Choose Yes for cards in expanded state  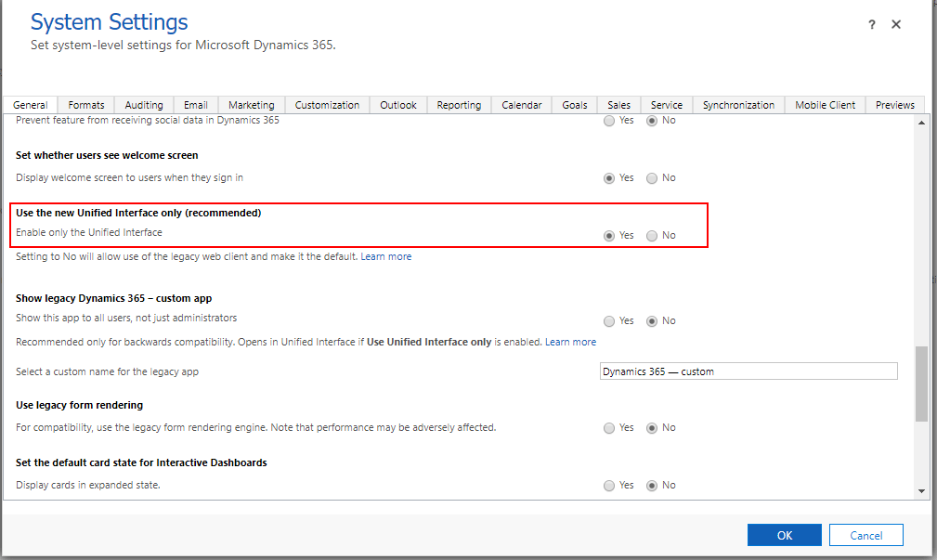click(609, 486)
